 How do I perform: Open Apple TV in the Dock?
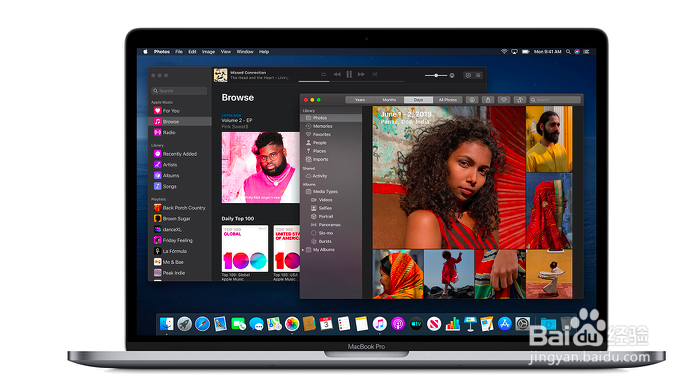[416, 324]
